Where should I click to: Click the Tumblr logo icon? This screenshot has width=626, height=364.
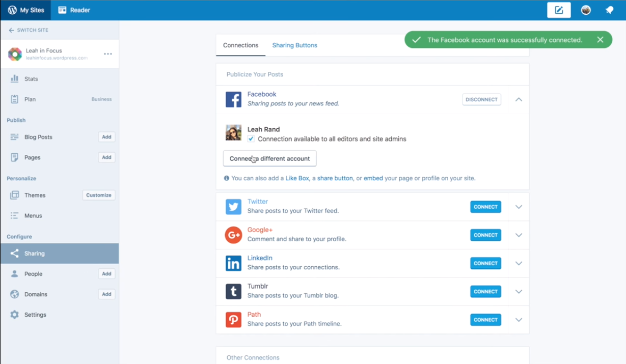click(233, 292)
